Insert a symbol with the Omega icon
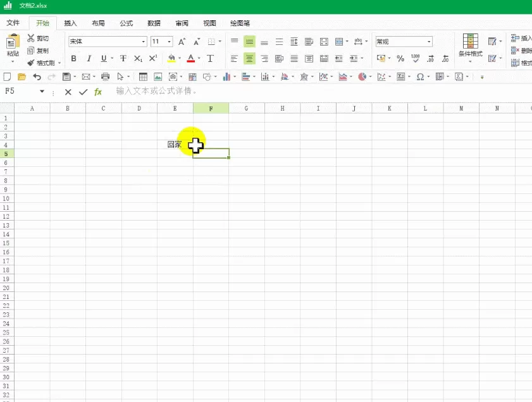Image resolution: width=532 pixels, height=402 pixels. coord(420,77)
